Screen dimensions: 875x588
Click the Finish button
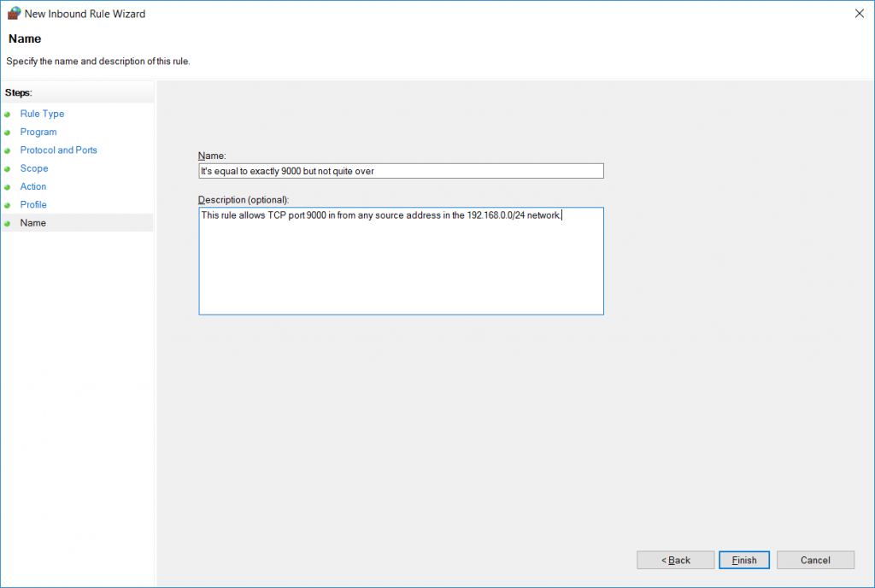(743, 560)
